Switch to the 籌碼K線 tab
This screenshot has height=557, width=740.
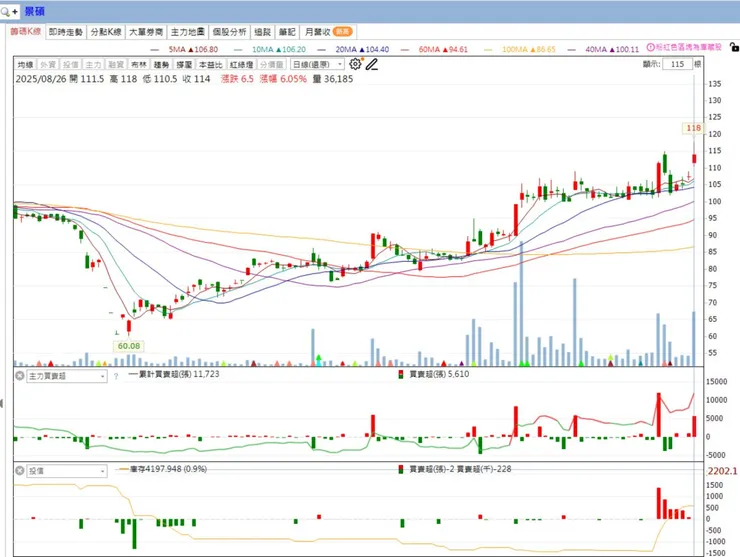26,32
